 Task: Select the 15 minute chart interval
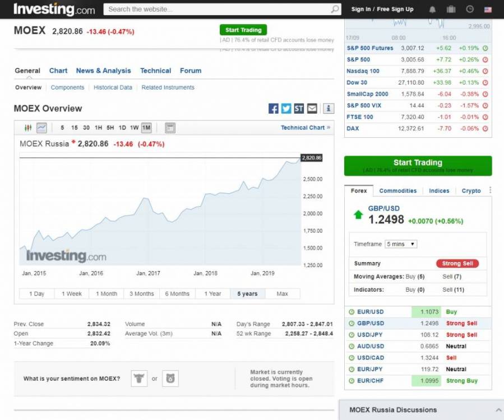pos(74,128)
